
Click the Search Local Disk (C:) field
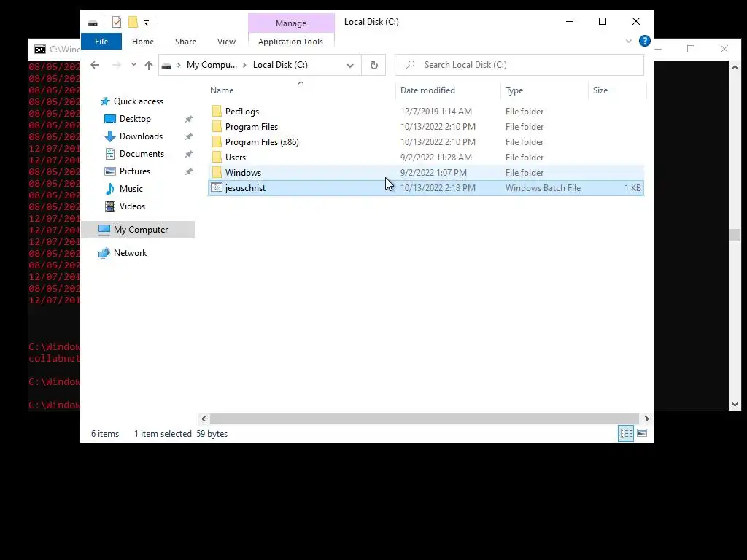(519, 65)
